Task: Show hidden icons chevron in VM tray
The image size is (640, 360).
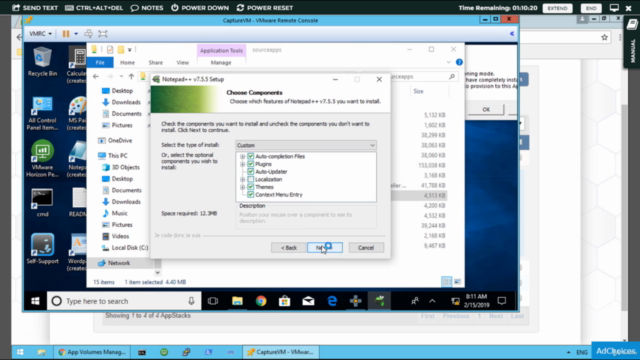Action: [432, 301]
